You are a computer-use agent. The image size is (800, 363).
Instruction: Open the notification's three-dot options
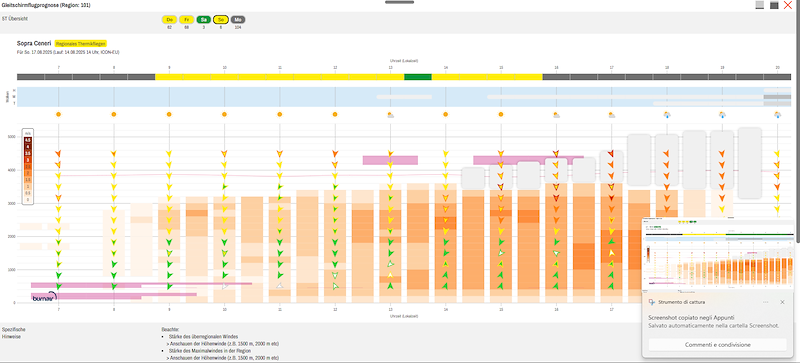click(x=766, y=302)
